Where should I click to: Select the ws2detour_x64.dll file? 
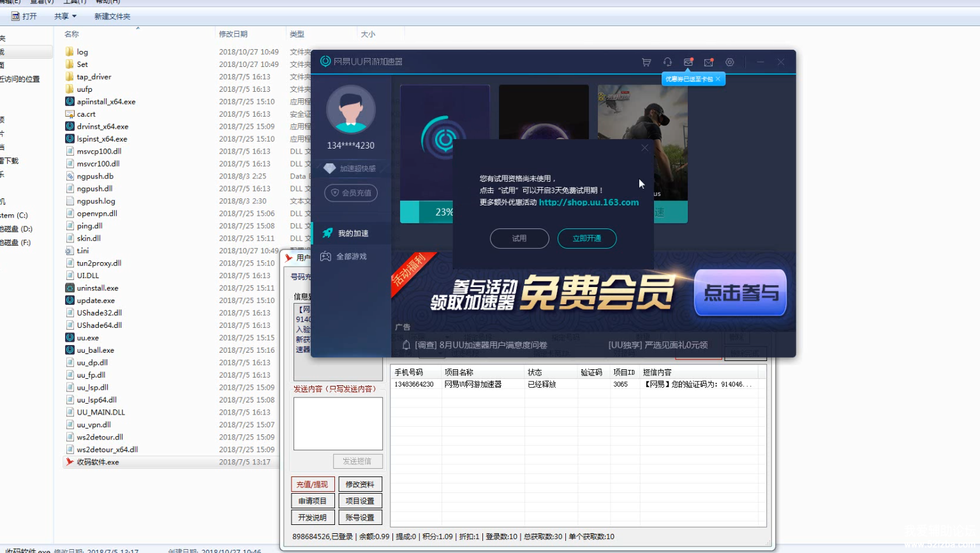pos(107,450)
